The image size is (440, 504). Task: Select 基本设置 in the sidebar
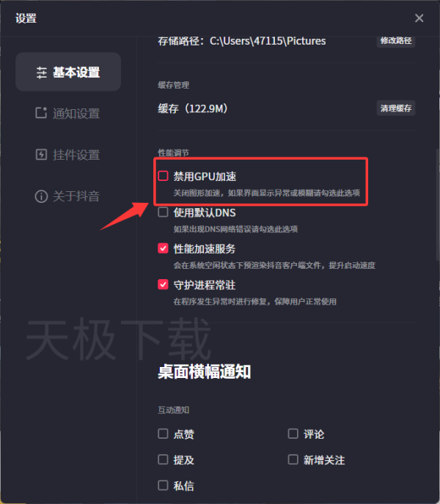click(x=68, y=72)
